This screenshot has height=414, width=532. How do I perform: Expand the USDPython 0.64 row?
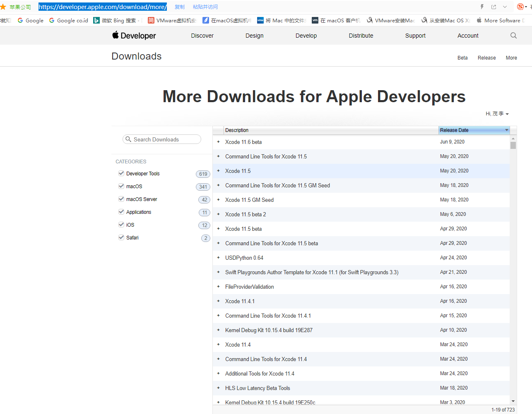tap(218, 258)
